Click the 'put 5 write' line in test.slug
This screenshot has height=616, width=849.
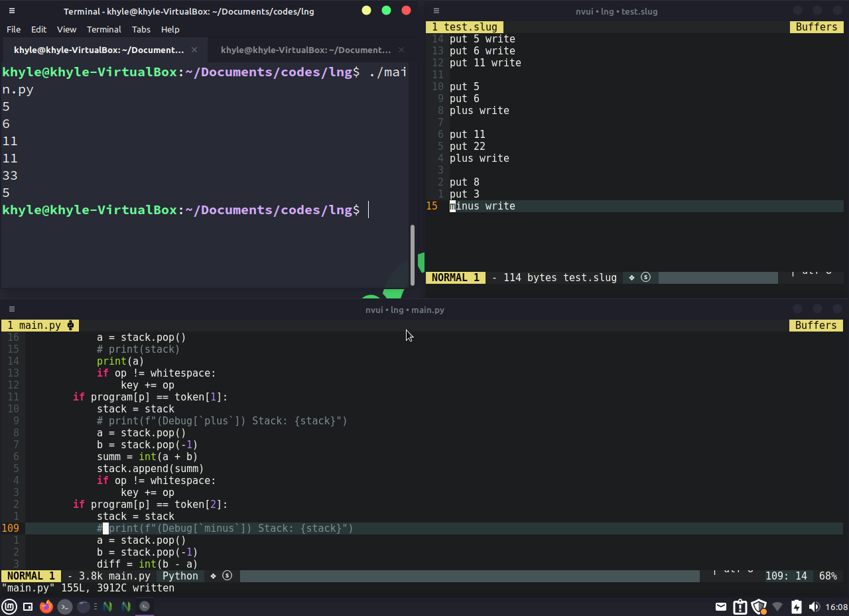[x=482, y=39]
